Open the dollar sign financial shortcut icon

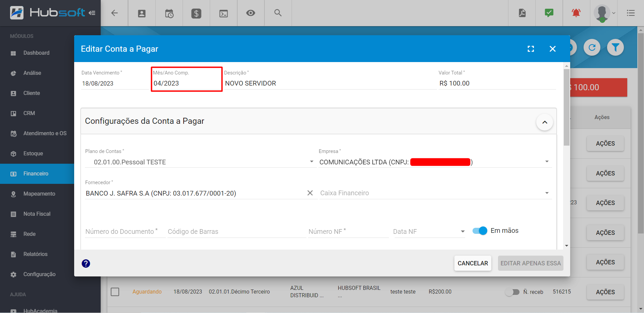[196, 13]
